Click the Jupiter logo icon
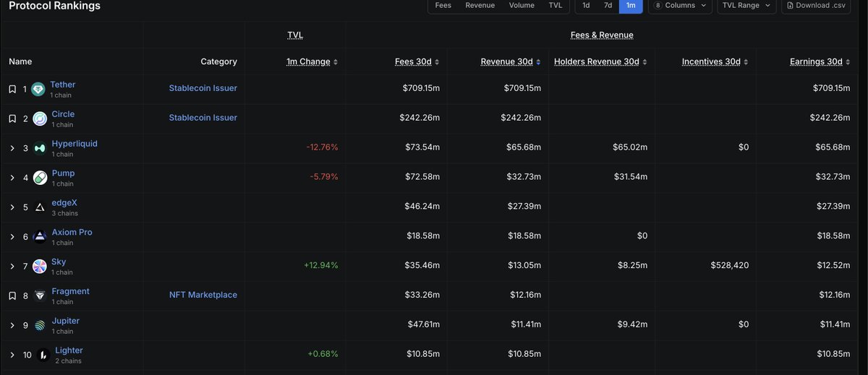This screenshot has height=375, width=868. click(41, 325)
